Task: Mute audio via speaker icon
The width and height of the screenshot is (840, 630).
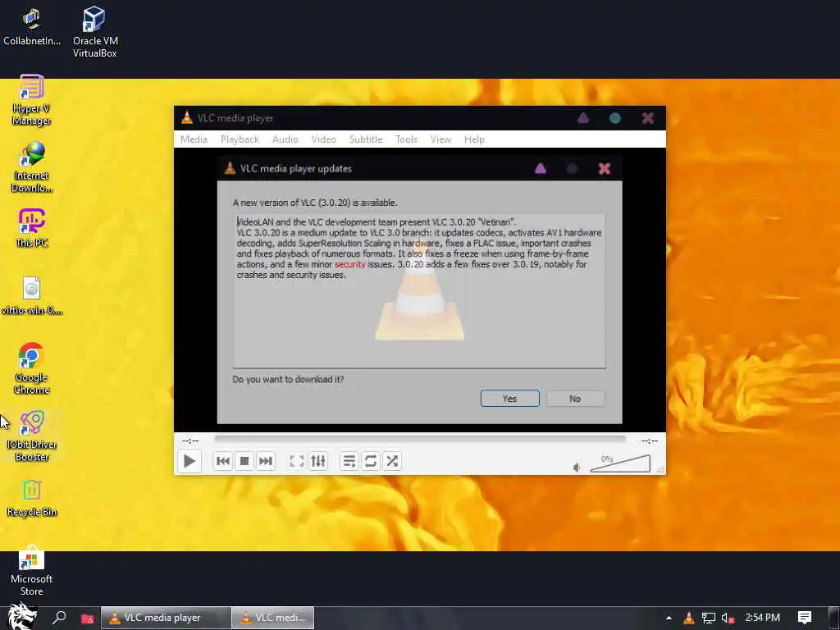Action: tap(577, 467)
